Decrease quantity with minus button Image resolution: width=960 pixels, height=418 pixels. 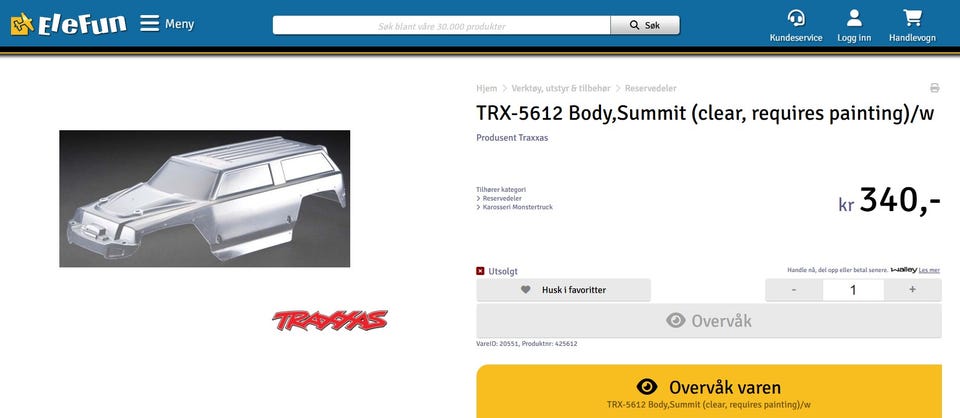pyautogui.click(x=794, y=289)
